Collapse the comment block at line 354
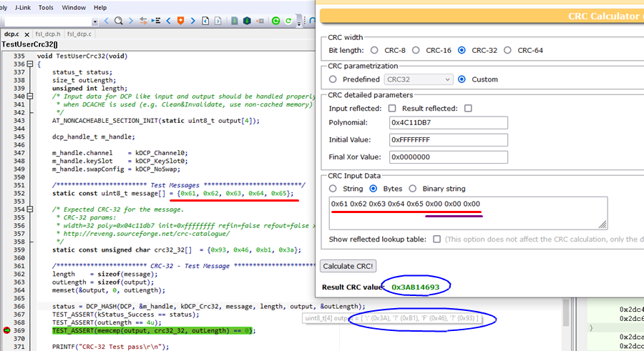 [x=31, y=209]
